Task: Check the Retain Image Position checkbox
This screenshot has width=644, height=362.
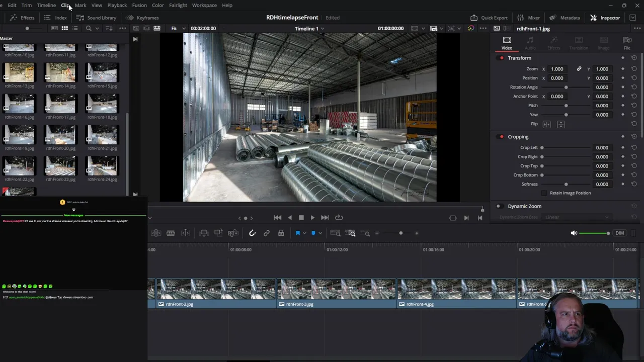Action: tap(544, 193)
